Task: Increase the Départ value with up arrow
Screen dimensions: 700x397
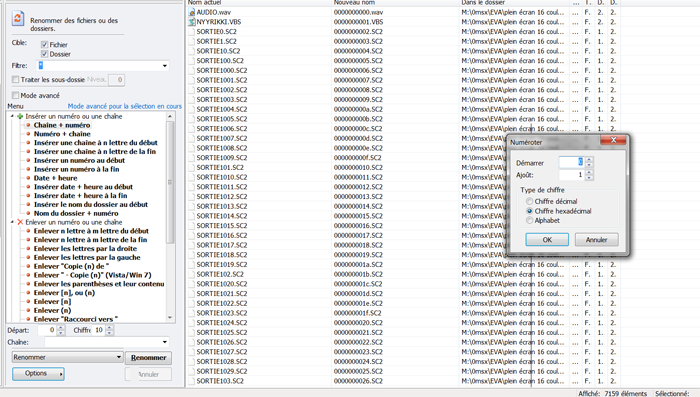Action: tap(61, 328)
